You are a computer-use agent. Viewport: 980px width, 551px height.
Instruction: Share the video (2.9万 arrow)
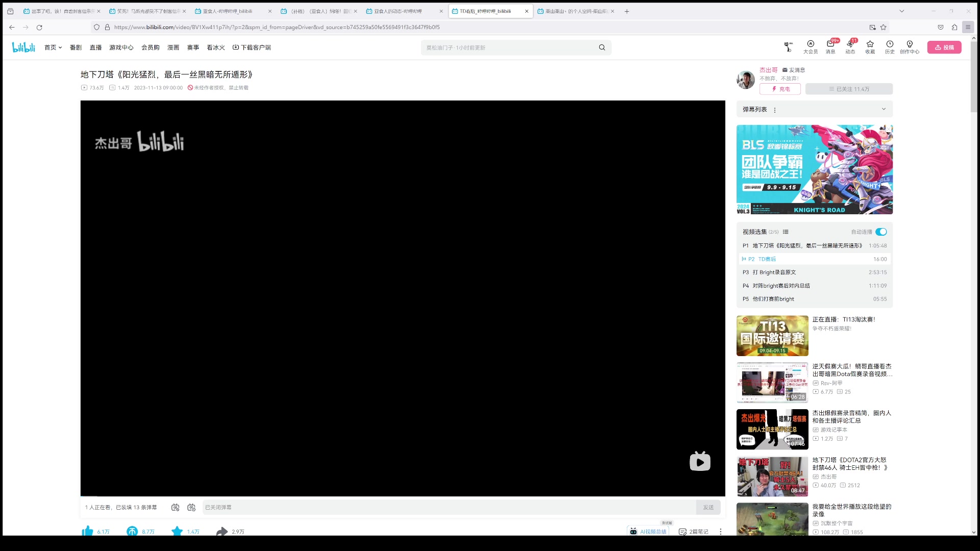click(x=230, y=531)
